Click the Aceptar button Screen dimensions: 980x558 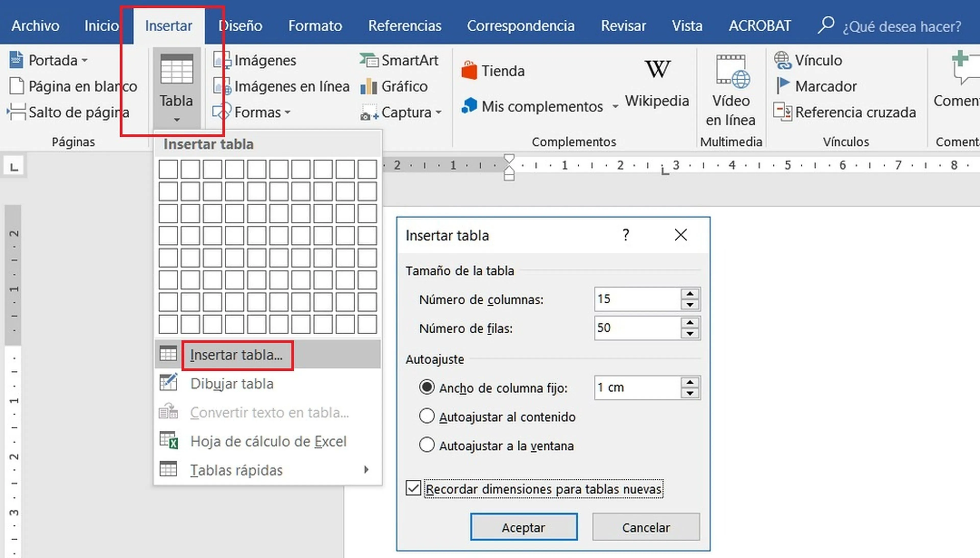tap(523, 527)
